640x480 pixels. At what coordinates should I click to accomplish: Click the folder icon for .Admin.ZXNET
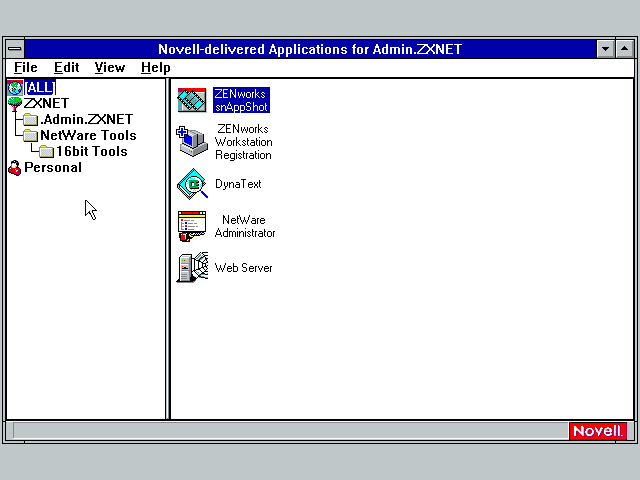(x=31, y=120)
